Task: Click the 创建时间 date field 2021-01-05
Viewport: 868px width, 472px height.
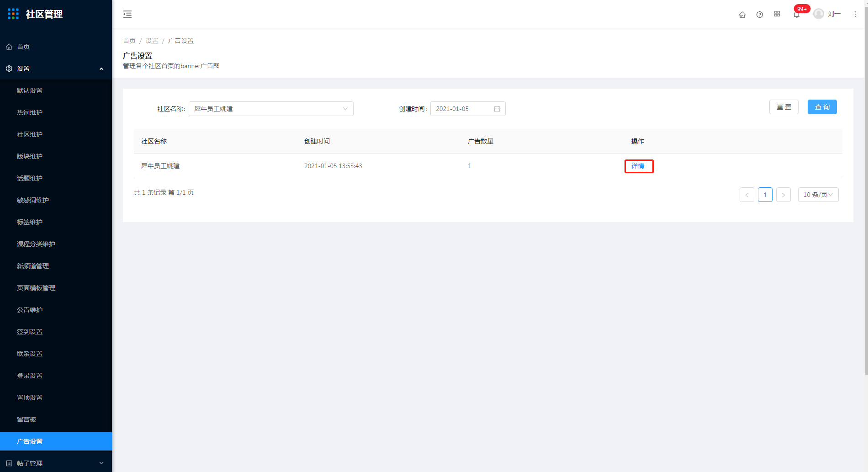Action: [468, 109]
